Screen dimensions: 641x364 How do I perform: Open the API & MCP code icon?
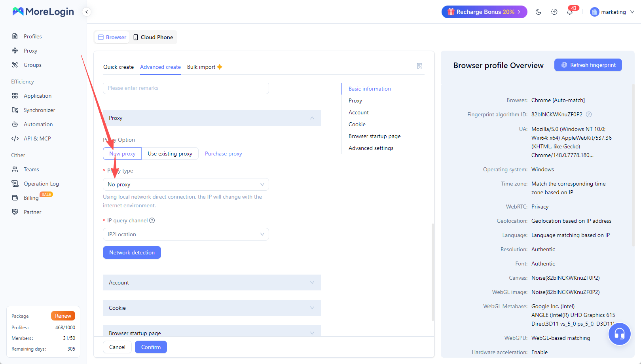coord(15,138)
